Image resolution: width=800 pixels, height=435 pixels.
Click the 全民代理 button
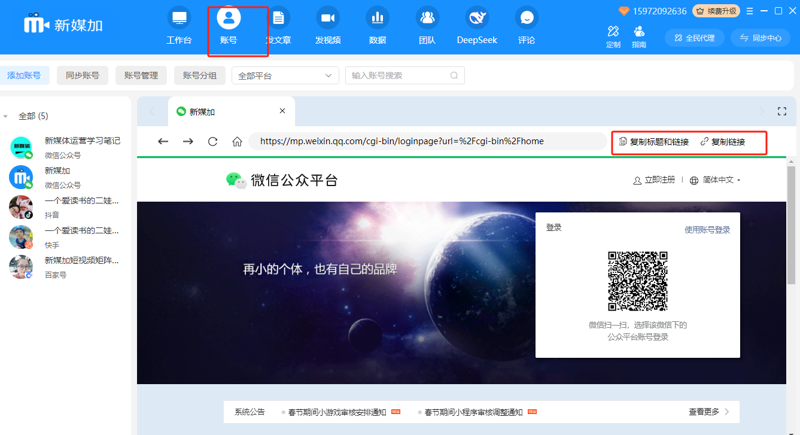(x=694, y=38)
